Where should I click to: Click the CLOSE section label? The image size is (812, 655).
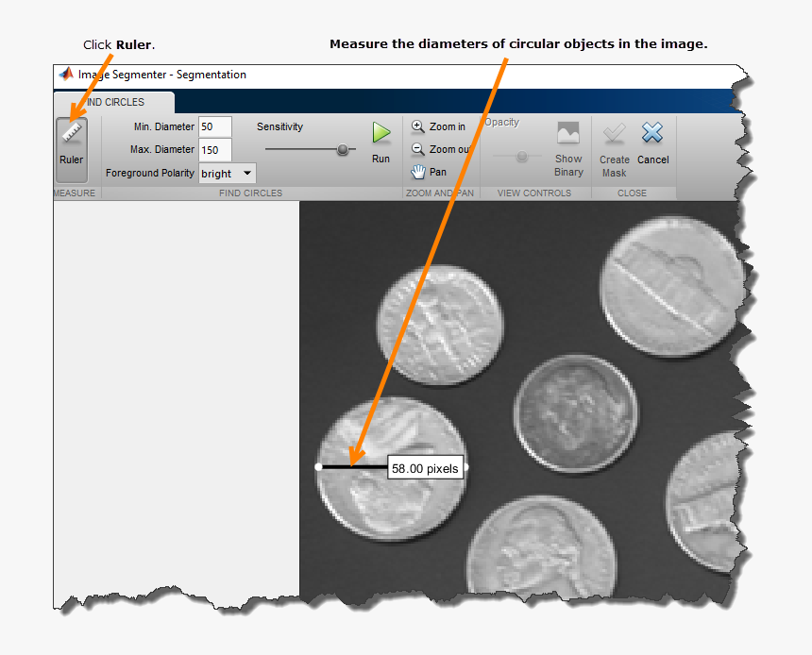point(632,193)
